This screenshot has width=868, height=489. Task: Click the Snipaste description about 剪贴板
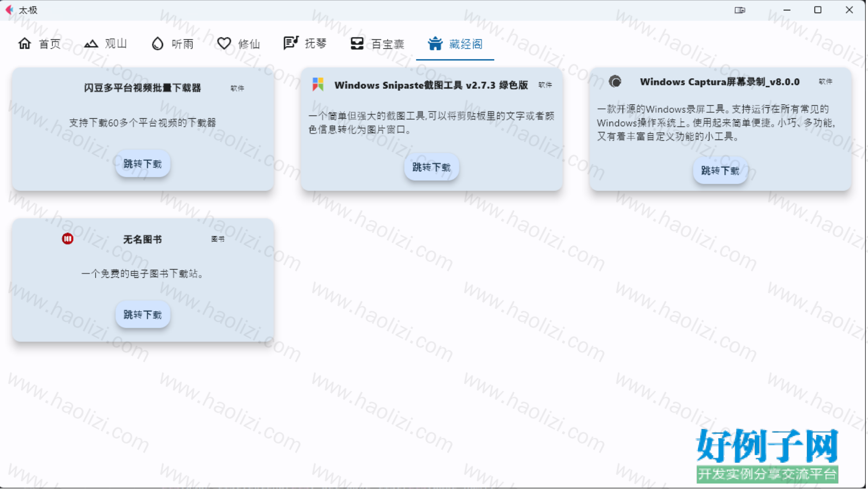point(432,123)
